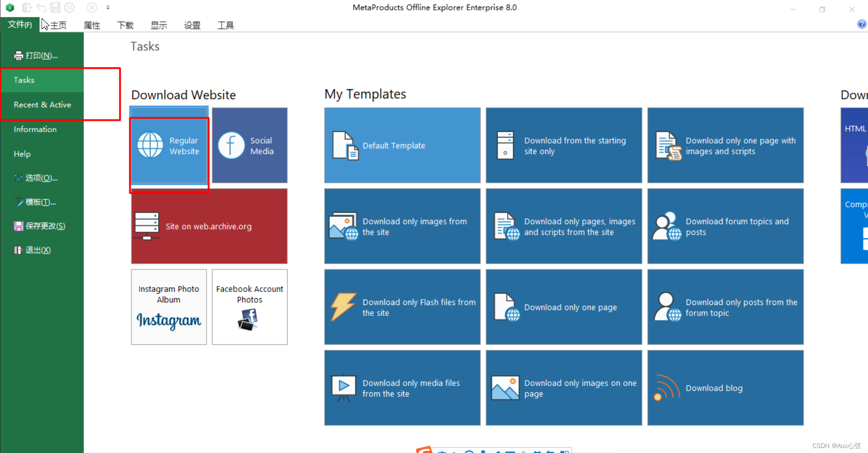Screen dimensions: 868x453
Task: Switch to the 显示 ribbon tab
Action: click(159, 25)
